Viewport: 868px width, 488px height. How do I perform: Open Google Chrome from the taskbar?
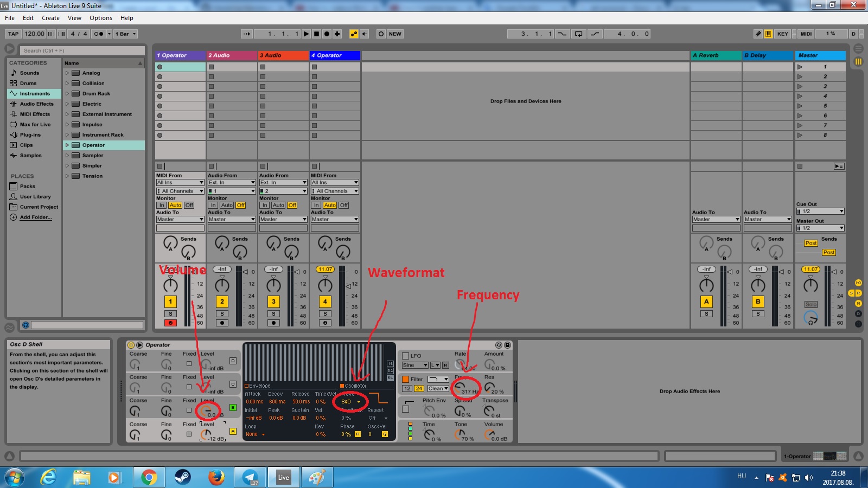[148, 477]
